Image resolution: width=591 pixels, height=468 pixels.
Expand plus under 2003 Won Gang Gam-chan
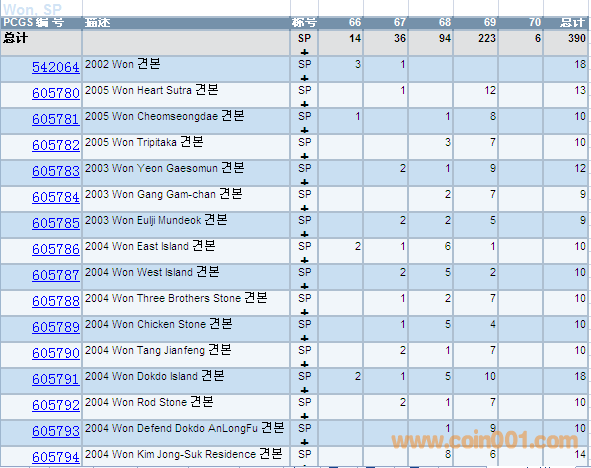tap(305, 208)
